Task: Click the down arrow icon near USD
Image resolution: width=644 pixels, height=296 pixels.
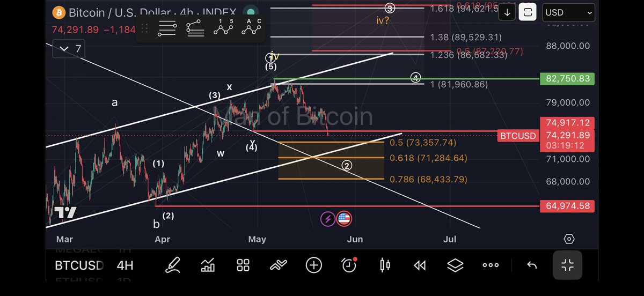Action: [507, 12]
